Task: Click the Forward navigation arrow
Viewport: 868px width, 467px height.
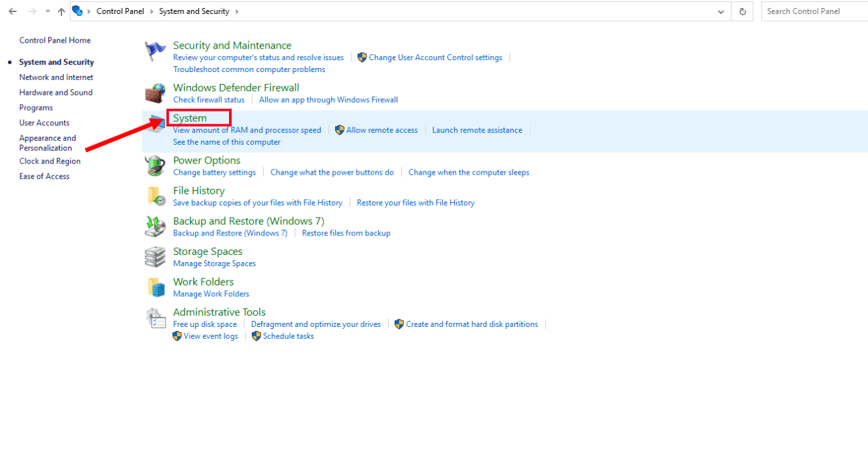Action: point(31,11)
